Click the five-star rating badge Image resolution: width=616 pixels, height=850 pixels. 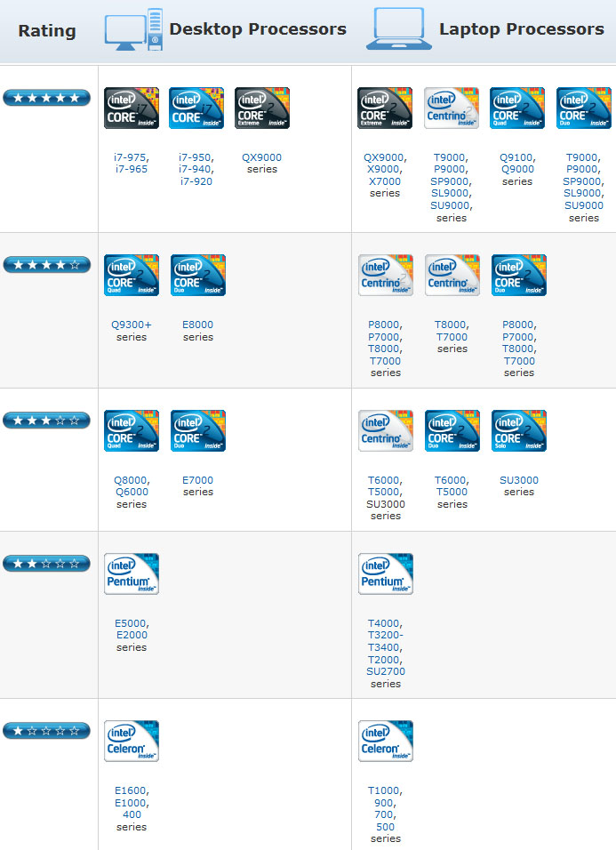tap(46, 98)
